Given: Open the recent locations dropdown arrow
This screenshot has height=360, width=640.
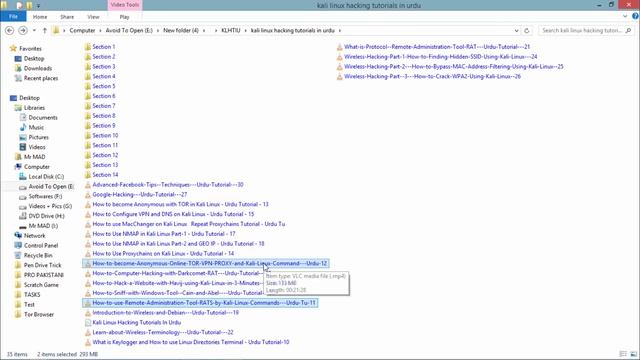Looking at the screenshot, I should (34, 31).
